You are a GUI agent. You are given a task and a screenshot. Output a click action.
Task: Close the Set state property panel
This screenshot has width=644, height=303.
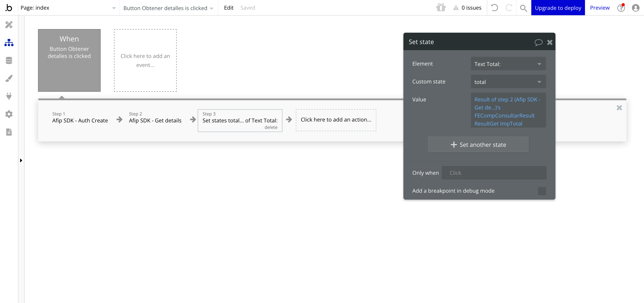click(550, 42)
